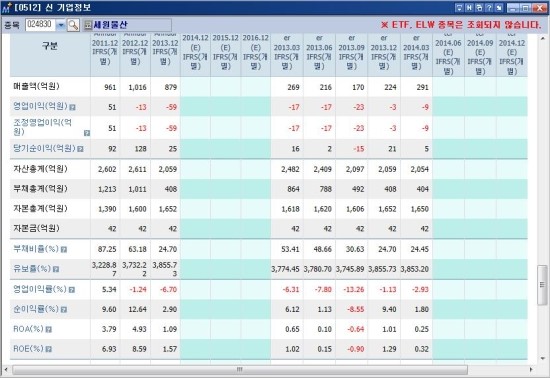This screenshot has width=550, height=378.
Task: Click the ETF, ELW notice text
Action: 461,25
